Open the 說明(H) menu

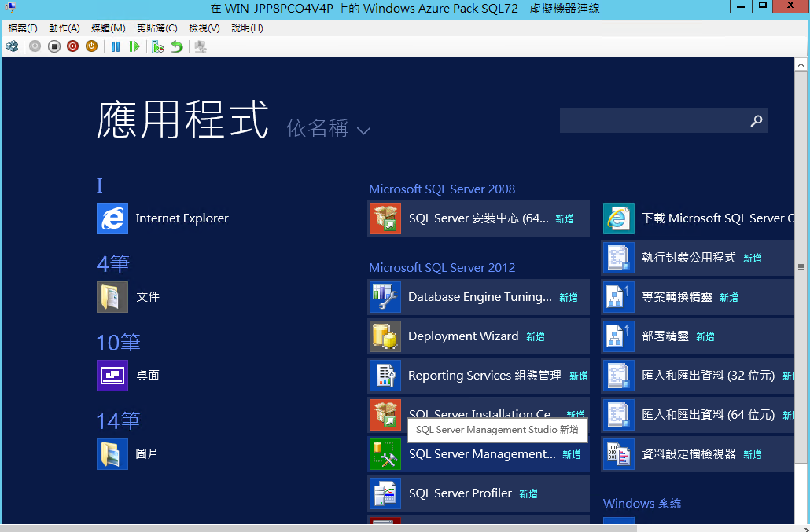[x=247, y=28]
